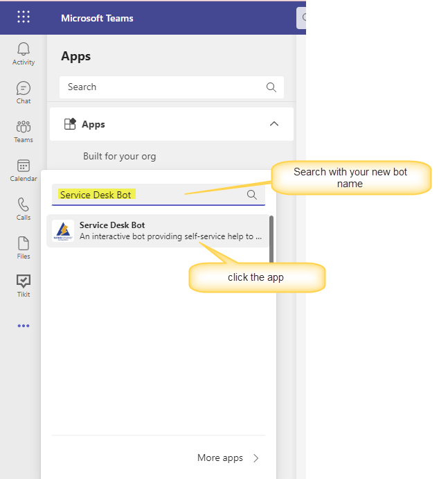Open the Files sidebar icon
The width and height of the screenshot is (448, 479).
[x=24, y=247]
